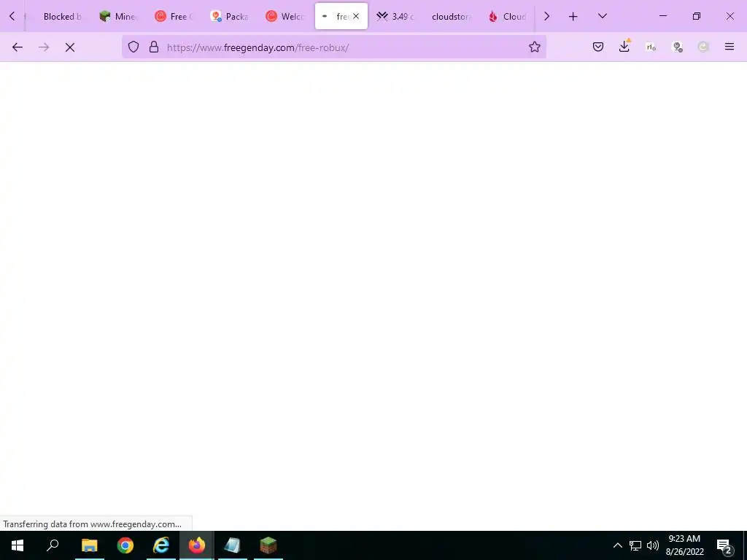Screen dimensions: 747x560
Task: Open Windows taskbar search
Action: 53,545
